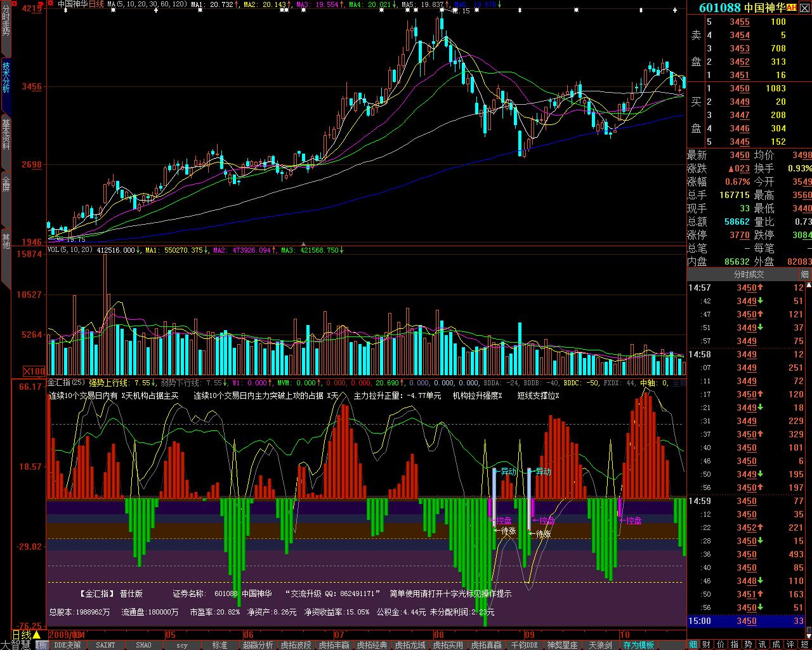Click the 分时成交 panel header
The image size is (812, 650).
[x=749, y=274]
